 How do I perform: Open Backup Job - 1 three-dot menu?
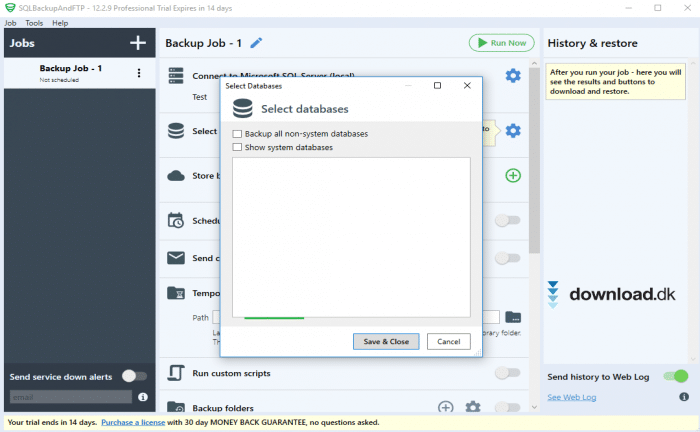coord(139,73)
